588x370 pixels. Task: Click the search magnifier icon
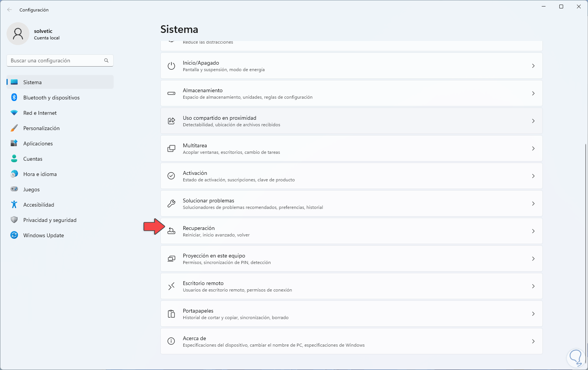point(106,60)
